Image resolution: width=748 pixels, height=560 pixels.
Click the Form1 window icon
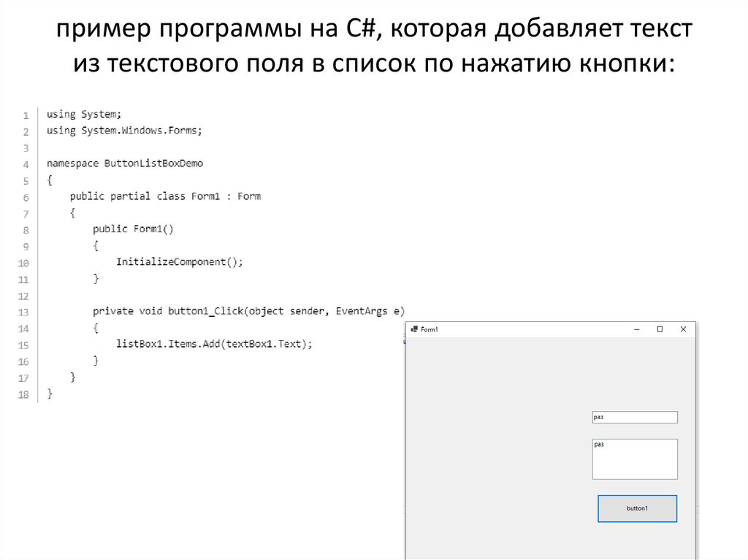(x=414, y=329)
